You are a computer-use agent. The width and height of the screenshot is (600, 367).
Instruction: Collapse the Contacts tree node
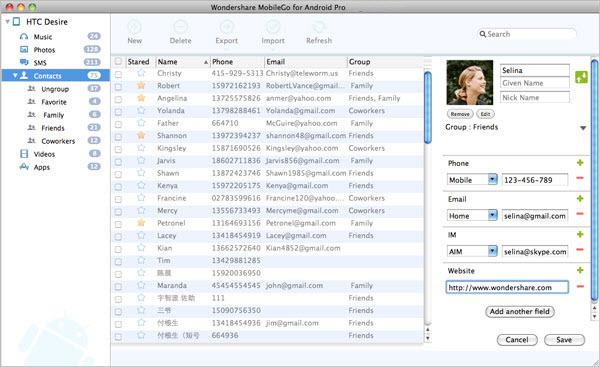15,75
